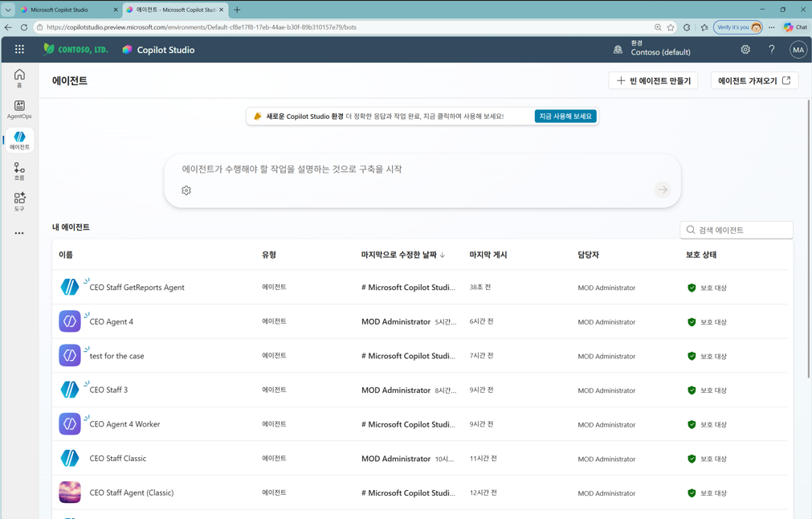Open AgentOps in the sidebar
Image resolution: width=812 pixels, height=519 pixels.
(x=19, y=109)
